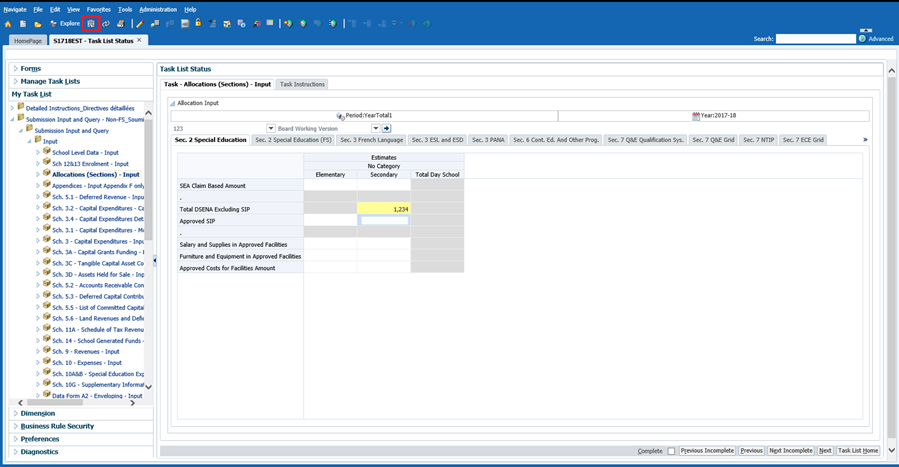Click the pencil edit icon in toolbar

pyautogui.click(x=140, y=23)
